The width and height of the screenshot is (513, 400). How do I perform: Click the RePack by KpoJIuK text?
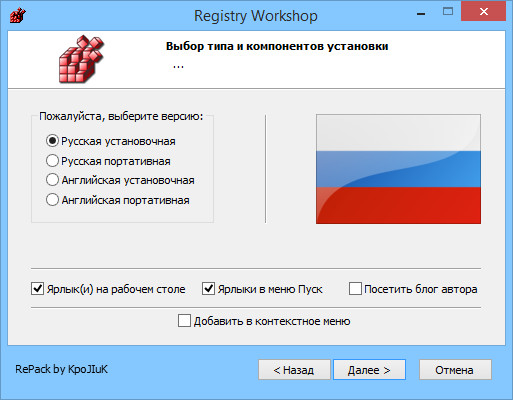62,369
